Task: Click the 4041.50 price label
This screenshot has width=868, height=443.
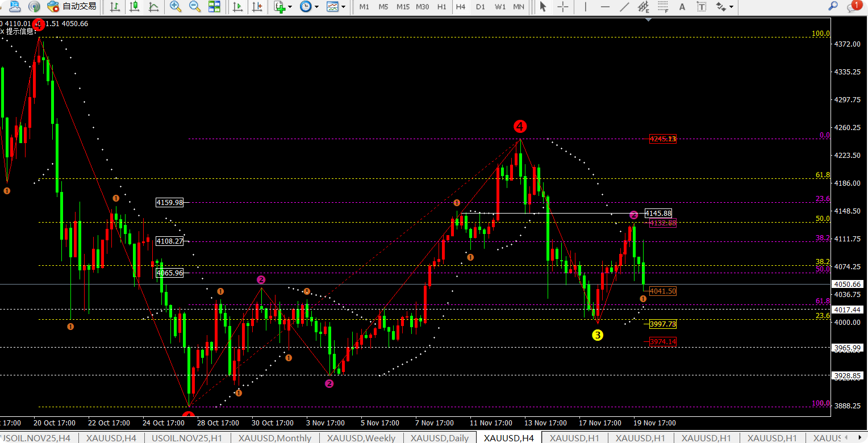Action: point(663,291)
